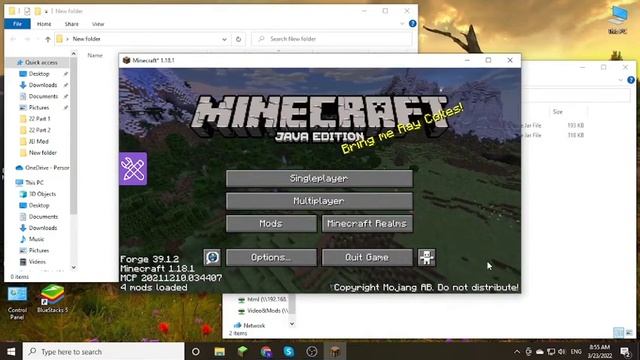The height and width of the screenshot is (360, 640).
Task: Open volume control in system tray
Action: 562,351
